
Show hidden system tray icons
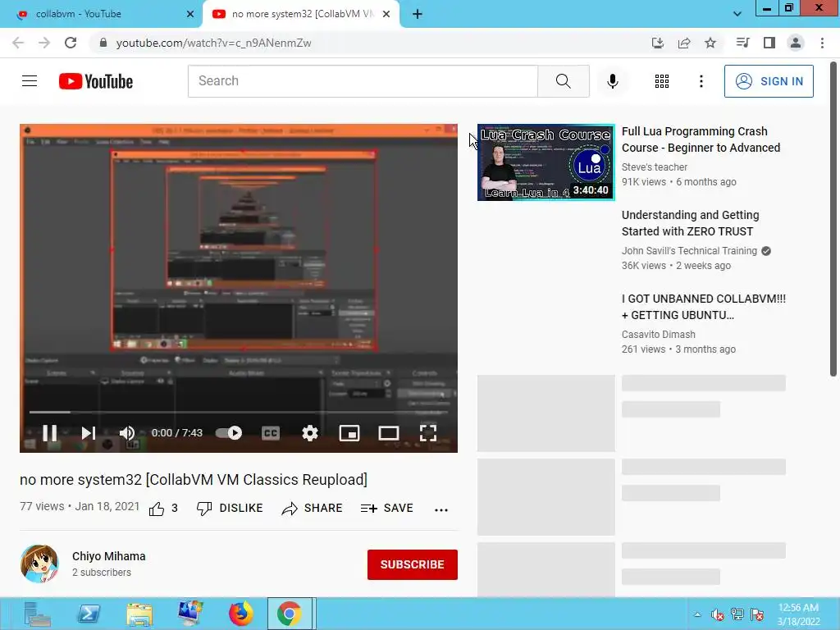[697, 614]
